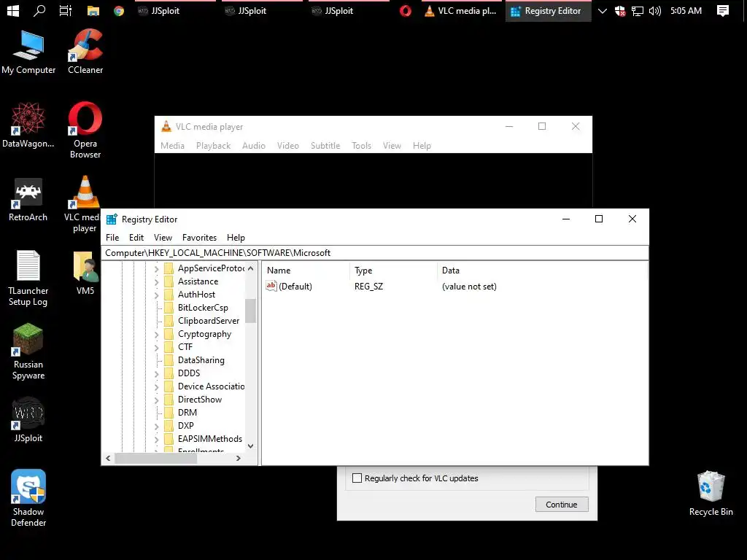Expand the AppServiceProtocols key
Image resolution: width=747 pixels, height=560 pixels.
click(x=156, y=269)
